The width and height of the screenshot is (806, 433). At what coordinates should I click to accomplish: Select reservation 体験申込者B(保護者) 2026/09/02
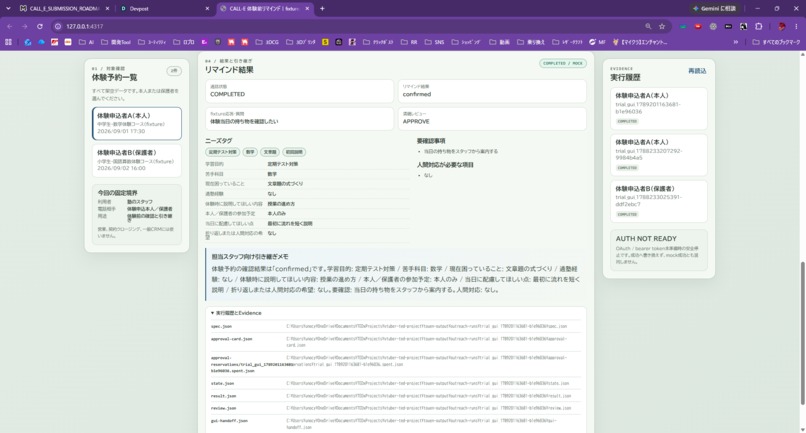[137, 160]
